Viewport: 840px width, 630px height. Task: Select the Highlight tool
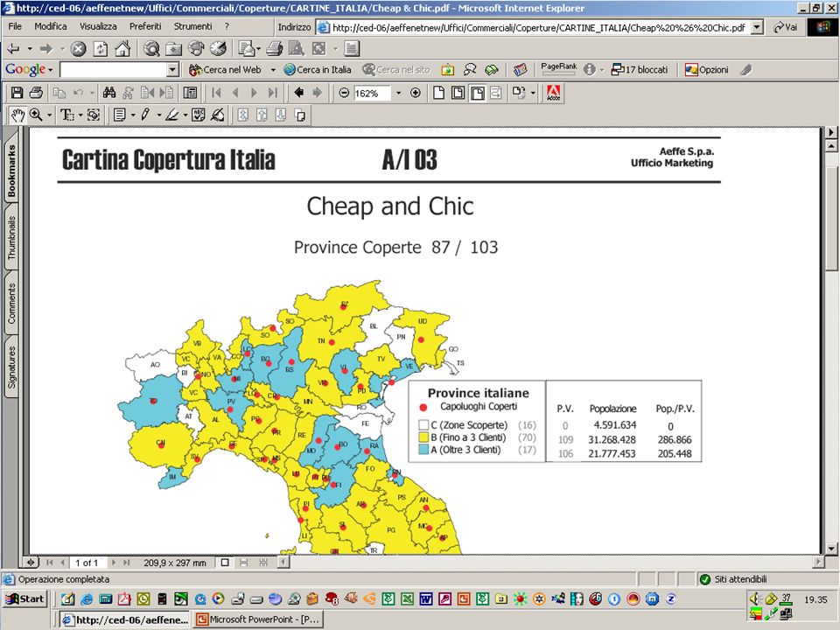pos(172,115)
